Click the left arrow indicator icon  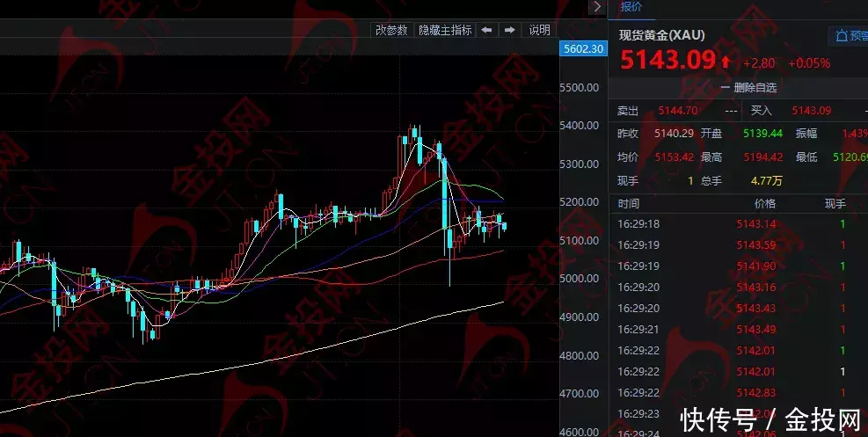click(x=487, y=30)
